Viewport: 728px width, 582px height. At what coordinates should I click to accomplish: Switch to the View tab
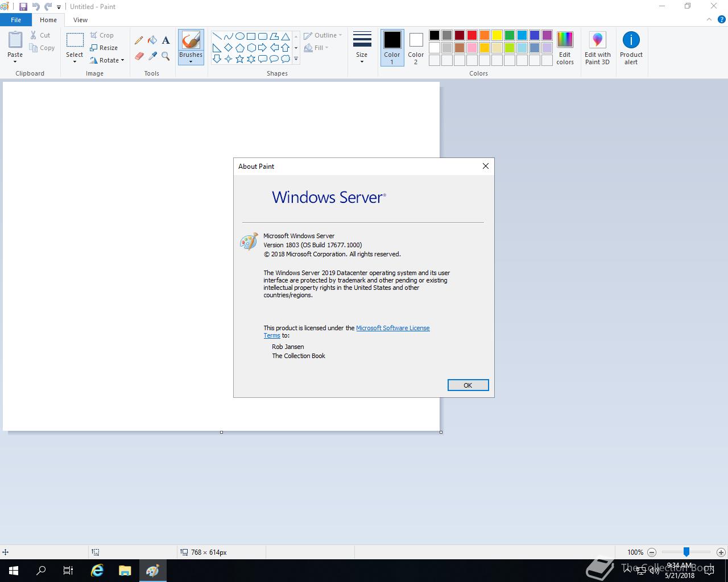coord(80,20)
